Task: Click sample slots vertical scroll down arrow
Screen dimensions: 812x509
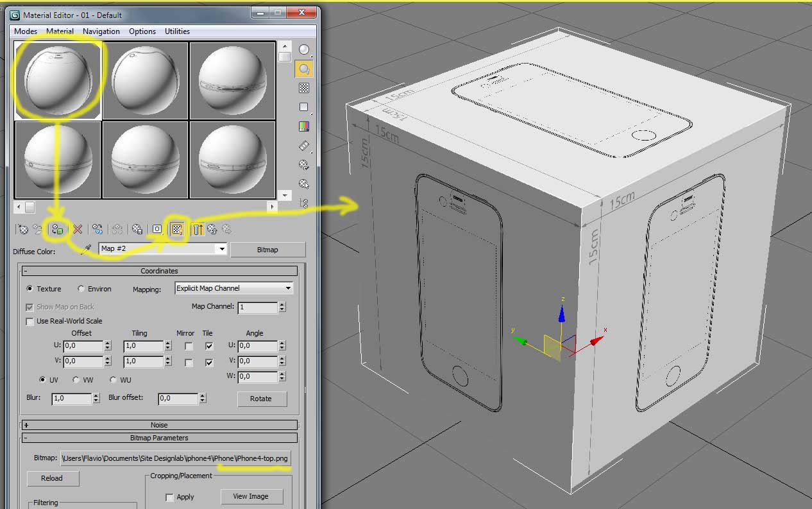Action: 285,194
